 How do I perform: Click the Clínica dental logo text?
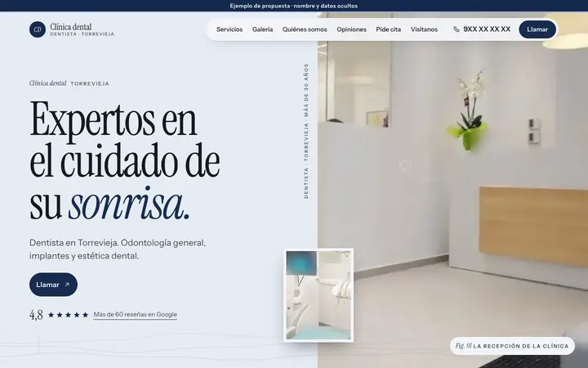click(x=71, y=27)
